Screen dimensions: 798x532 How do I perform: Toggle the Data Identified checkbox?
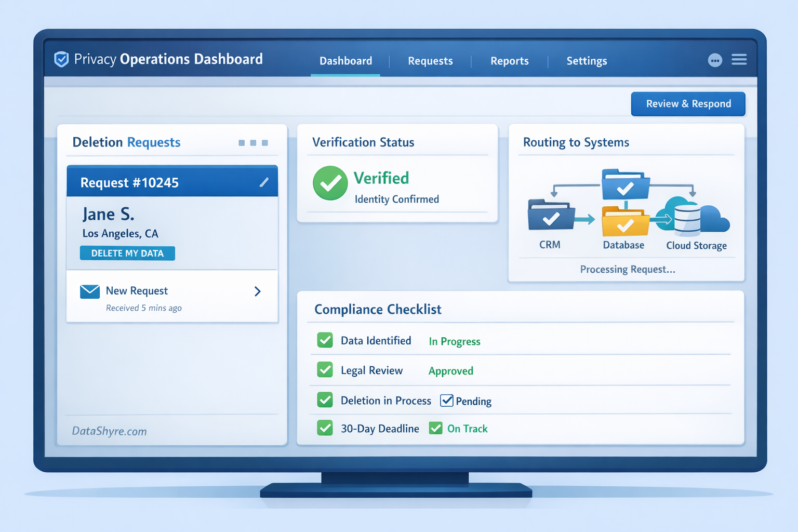(x=325, y=340)
